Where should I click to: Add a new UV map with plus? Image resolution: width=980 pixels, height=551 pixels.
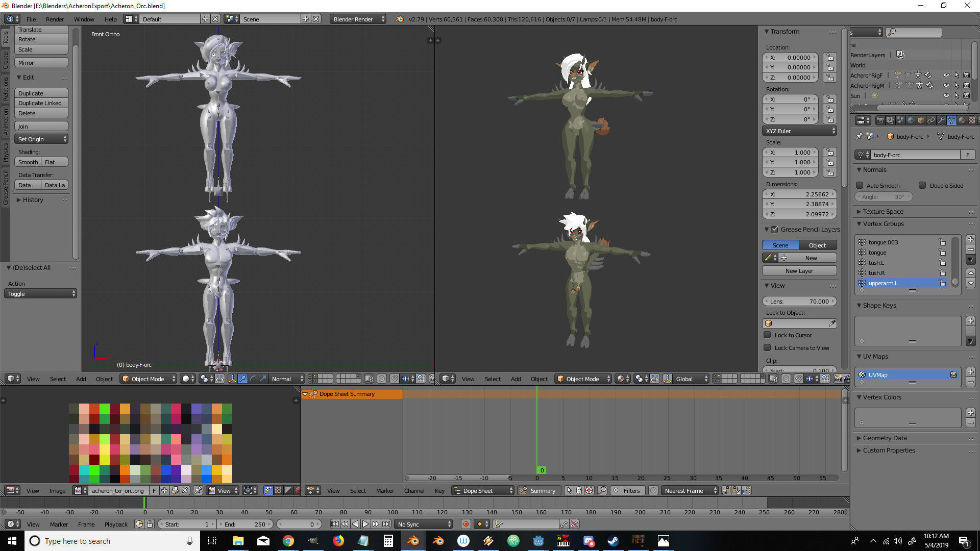[971, 372]
